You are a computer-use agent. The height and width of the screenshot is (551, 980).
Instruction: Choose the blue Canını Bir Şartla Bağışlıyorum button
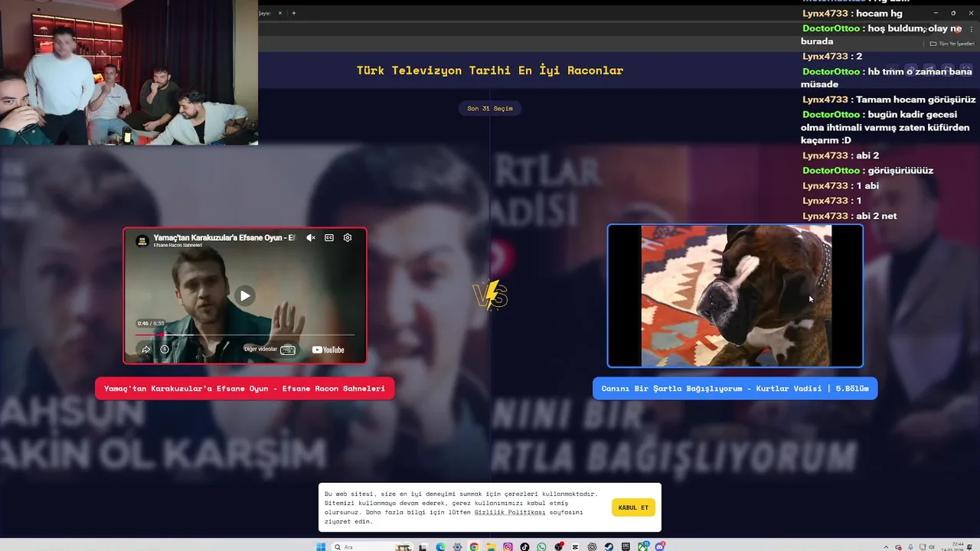coord(735,388)
